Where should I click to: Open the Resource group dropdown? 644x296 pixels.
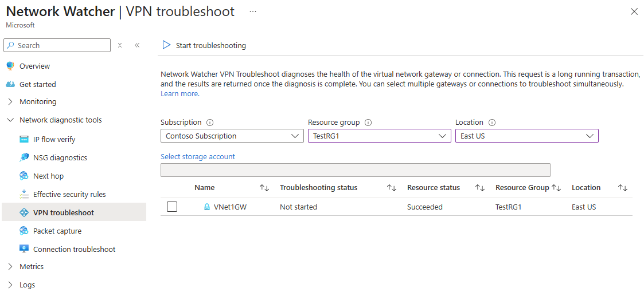(x=379, y=136)
